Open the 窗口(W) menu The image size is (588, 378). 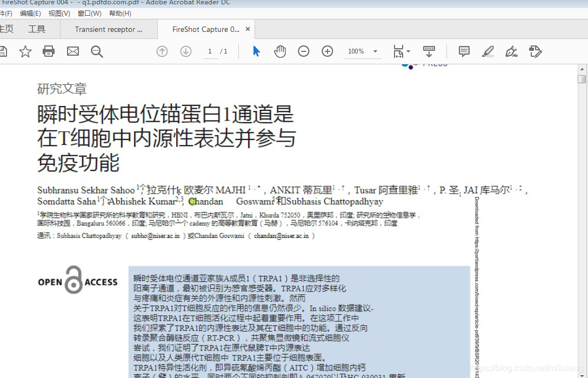(x=90, y=14)
